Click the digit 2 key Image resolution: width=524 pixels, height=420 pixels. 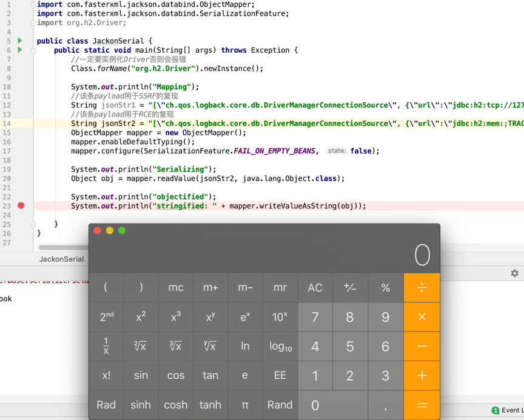click(x=350, y=376)
